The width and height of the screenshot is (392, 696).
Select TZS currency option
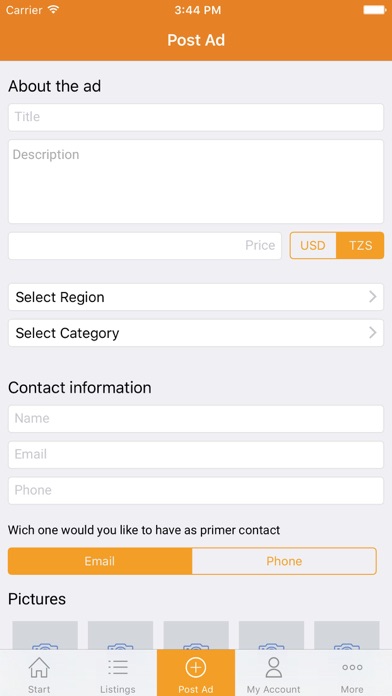pos(360,245)
